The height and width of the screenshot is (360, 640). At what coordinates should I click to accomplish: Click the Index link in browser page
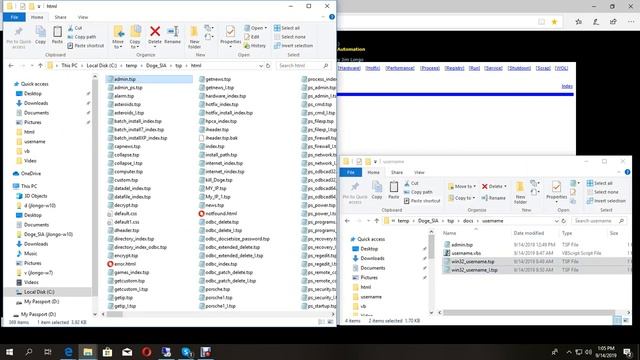click(x=567, y=86)
